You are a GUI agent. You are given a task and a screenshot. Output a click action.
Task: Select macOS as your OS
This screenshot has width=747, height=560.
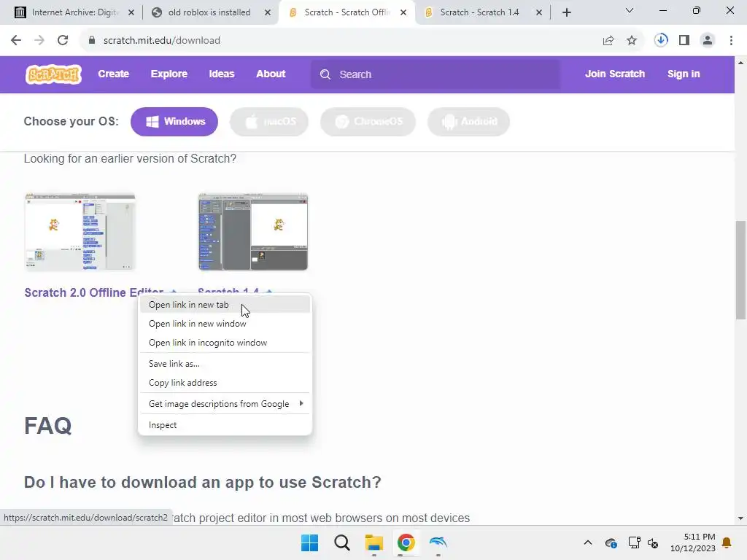[x=269, y=122]
